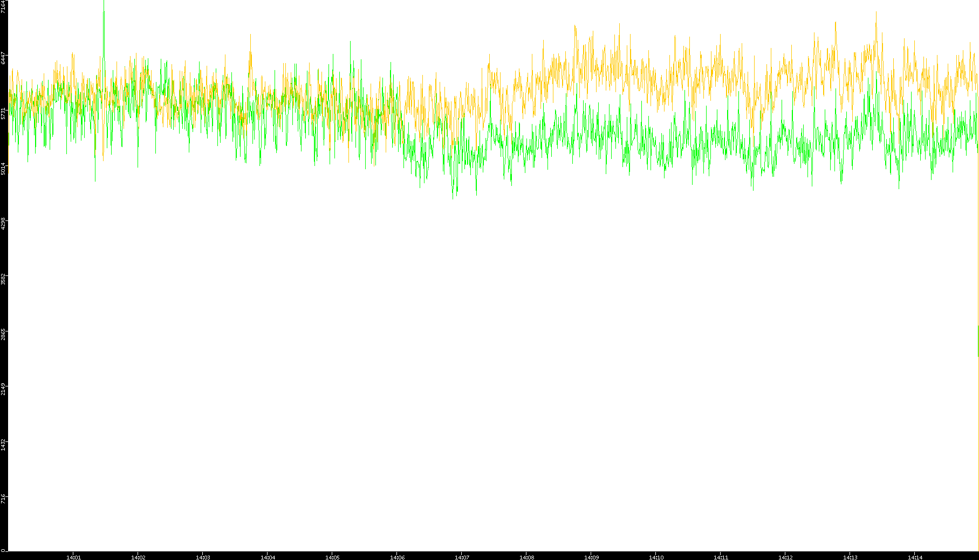979x560 pixels.
Task: Click the 7164 maximum value label
Action: (4, 7)
